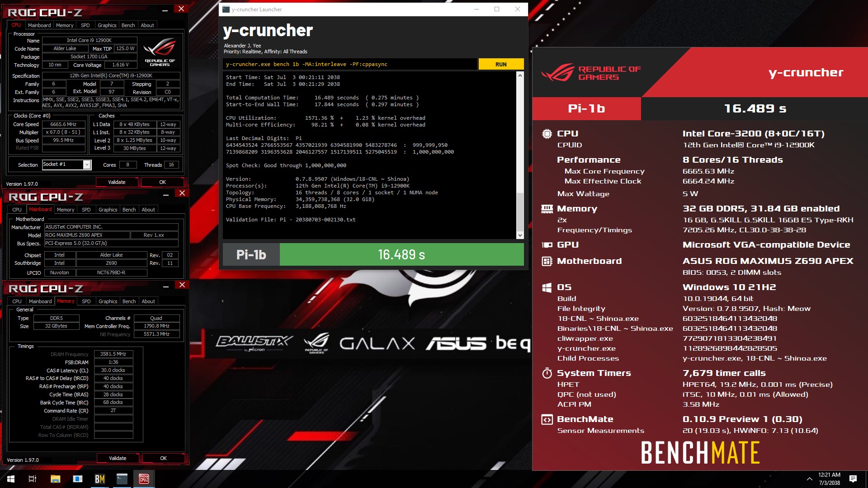Click the ROG MAXIMUS Z690 APEX model field
The height and width of the screenshot is (488, 868).
coord(87,235)
